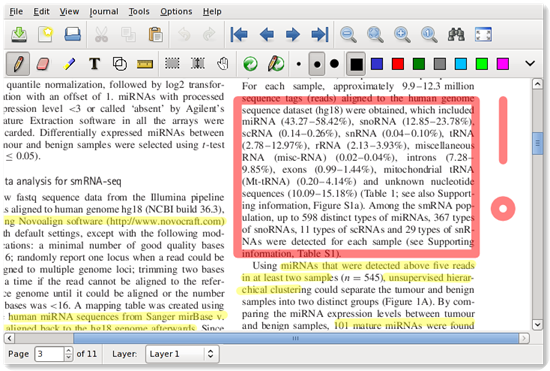This screenshot has height=371, width=550.
Task: Open the Journal menu
Action: pyautogui.click(x=104, y=12)
